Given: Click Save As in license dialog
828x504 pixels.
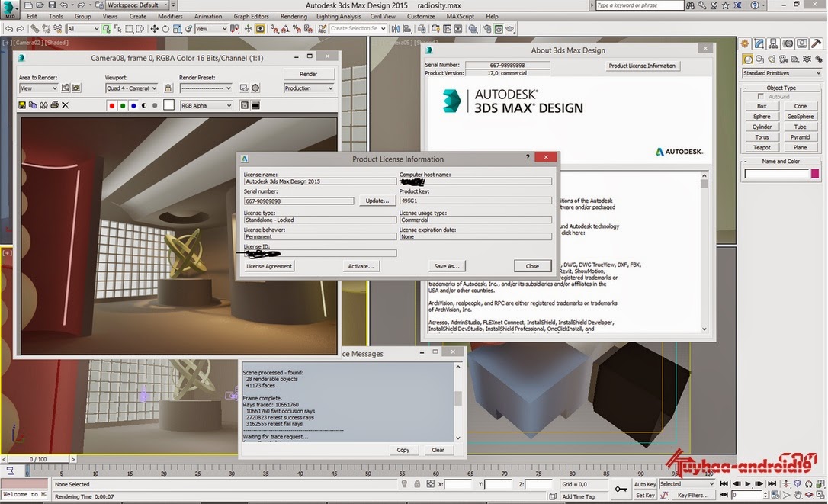Looking at the screenshot, I should pyautogui.click(x=447, y=266).
